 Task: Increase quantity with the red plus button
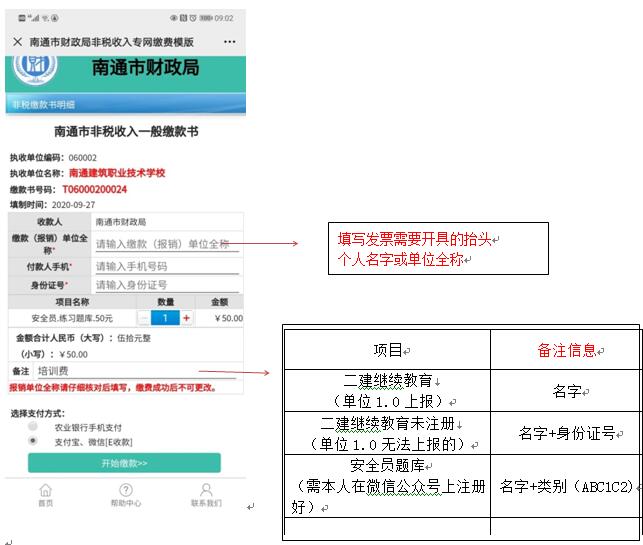tap(186, 318)
